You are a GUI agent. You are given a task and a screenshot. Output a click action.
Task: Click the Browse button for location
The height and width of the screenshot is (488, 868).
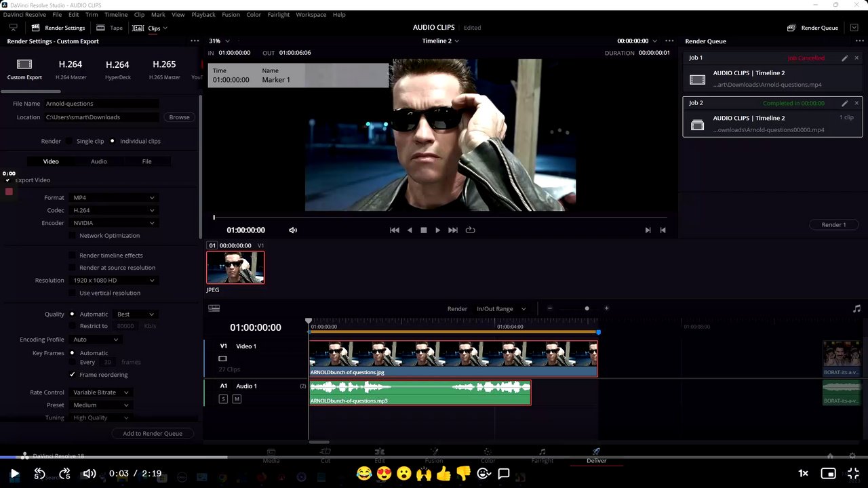pyautogui.click(x=179, y=117)
